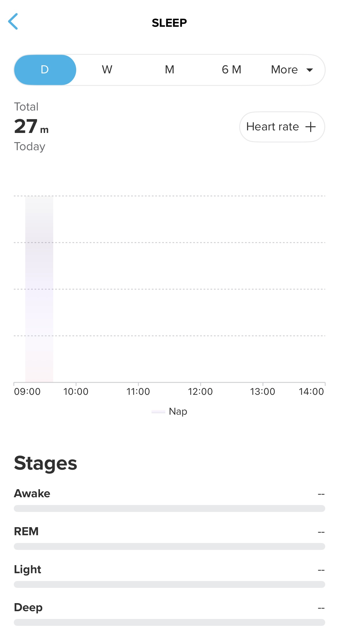Tap the blue back arrow
This screenshot has height=644, width=339.
pos(13,22)
